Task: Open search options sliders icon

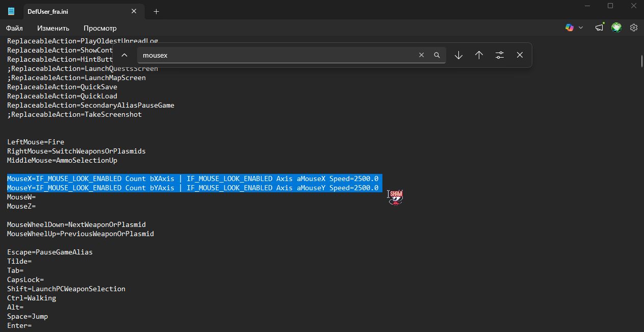Action: click(x=500, y=55)
